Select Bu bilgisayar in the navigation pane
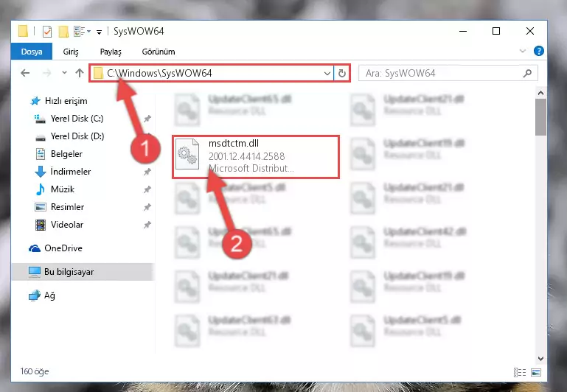Viewport: 567px width, 392px height. pos(83,272)
